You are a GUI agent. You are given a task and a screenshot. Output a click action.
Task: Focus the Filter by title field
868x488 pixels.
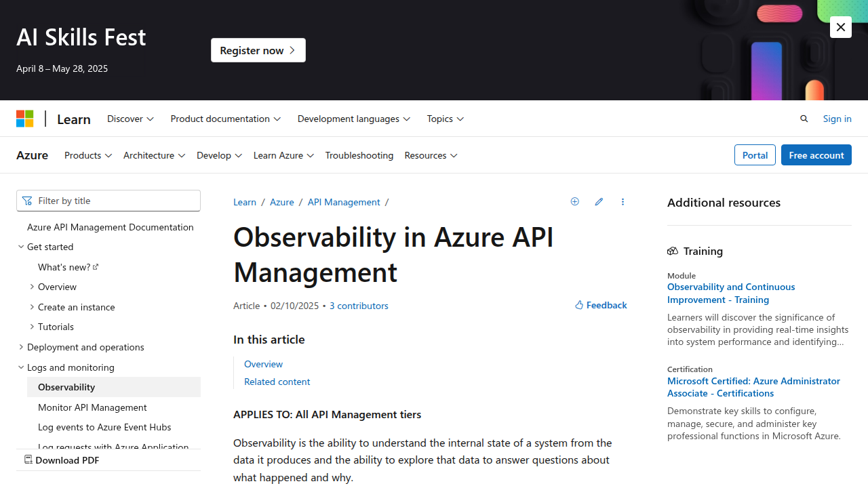[x=108, y=201]
